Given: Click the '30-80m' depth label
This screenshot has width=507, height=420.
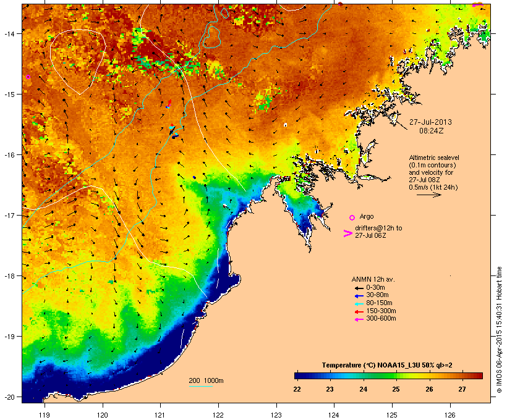Looking at the screenshot, I should pyautogui.click(x=377, y=295).
